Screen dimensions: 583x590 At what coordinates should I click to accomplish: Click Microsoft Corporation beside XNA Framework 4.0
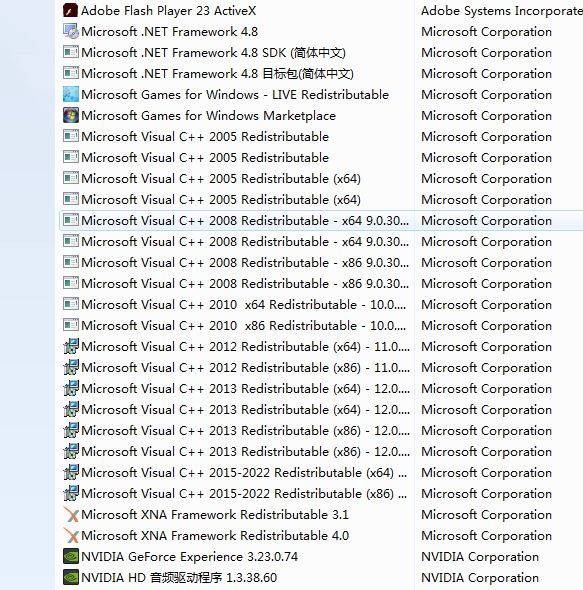486,536
